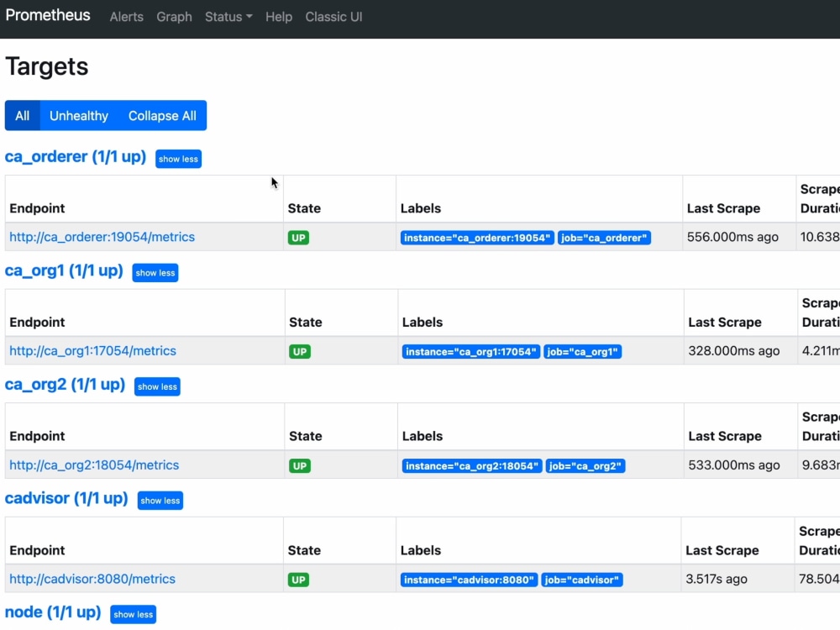Viewport: 840px width, 630px height.
Task: Click the green UP badge for ca_org2
Action: (300, 465)
